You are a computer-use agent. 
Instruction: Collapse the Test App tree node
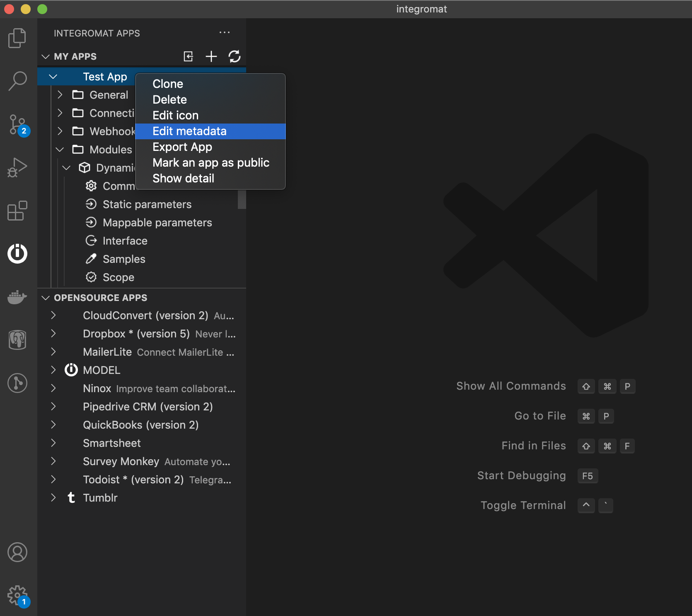point(53,76)
